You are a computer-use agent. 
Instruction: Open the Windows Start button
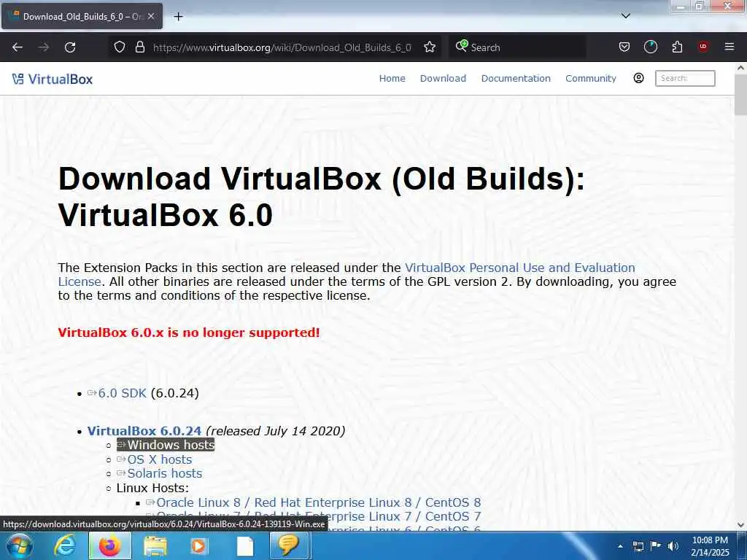(19, 546)
